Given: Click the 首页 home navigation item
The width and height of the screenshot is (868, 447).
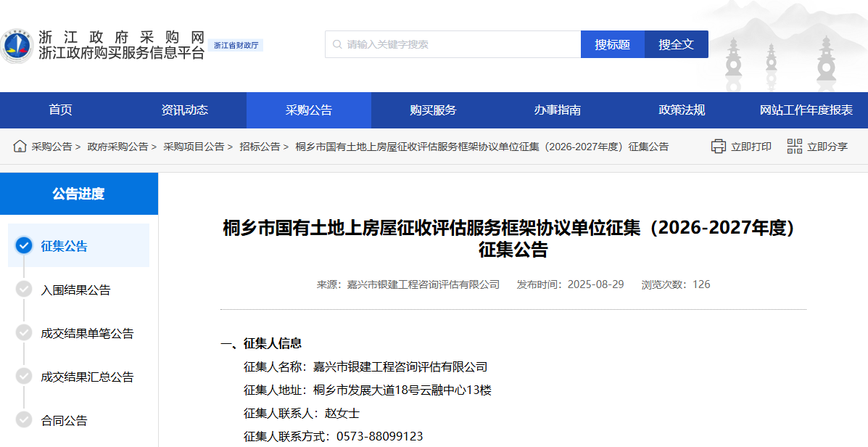Looking at the screenshot, I should (x=59, y=110).
